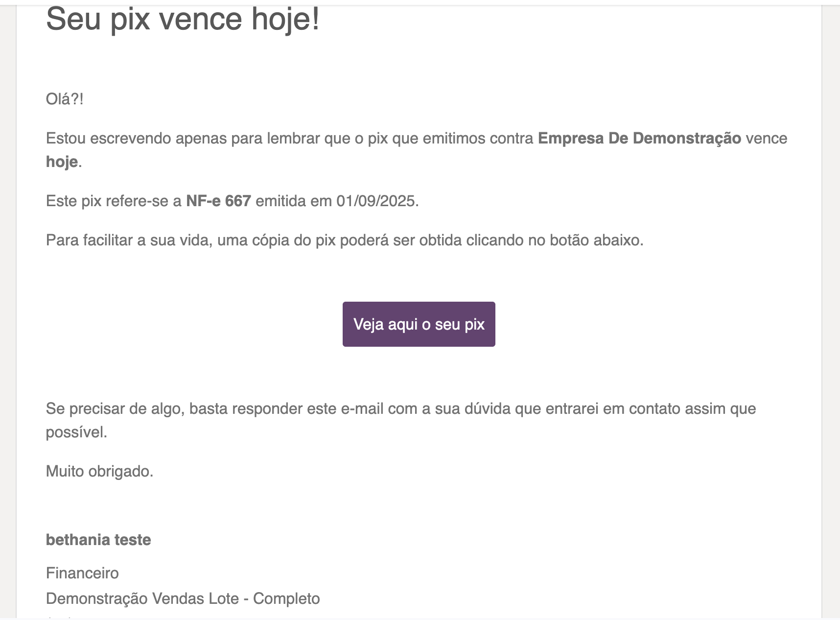
Task: Click the bold "NF-e 667" reference
Action: 218,201
